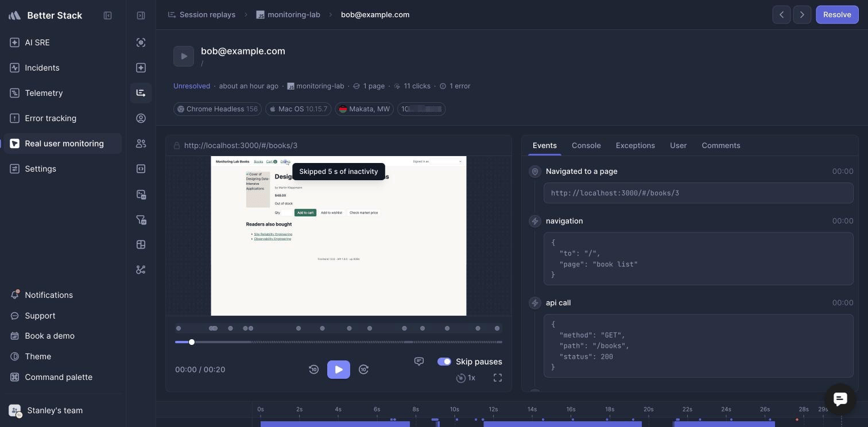Open monitoring-lab breadcrumb link

(x=288, y=15)
